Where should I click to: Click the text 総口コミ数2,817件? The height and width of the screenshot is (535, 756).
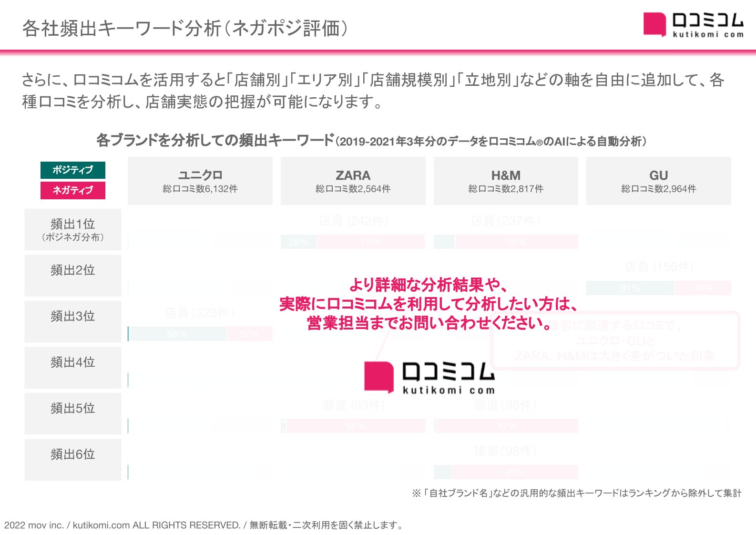506,189
